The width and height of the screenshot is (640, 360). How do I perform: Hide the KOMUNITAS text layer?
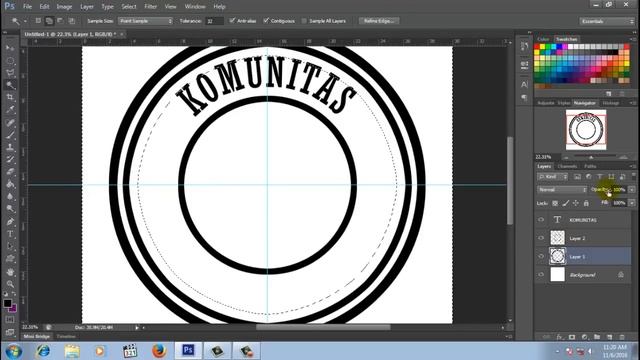pos(541,220)
